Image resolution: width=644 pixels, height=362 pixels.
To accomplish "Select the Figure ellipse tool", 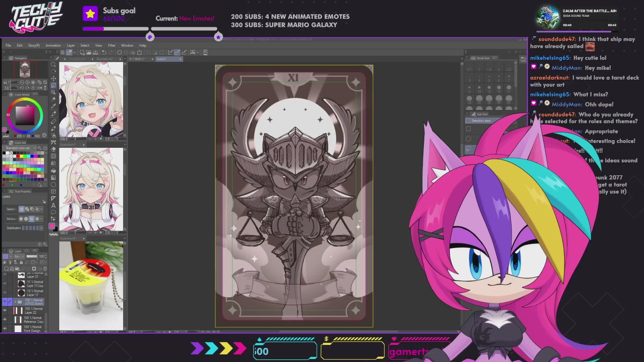I will click(53, 185).
